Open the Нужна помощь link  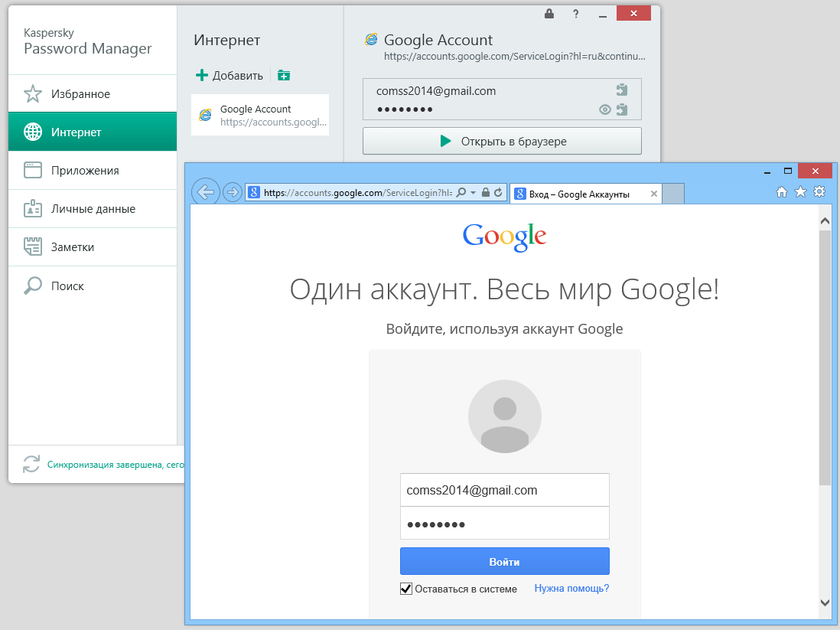click(x=571, y=587)
